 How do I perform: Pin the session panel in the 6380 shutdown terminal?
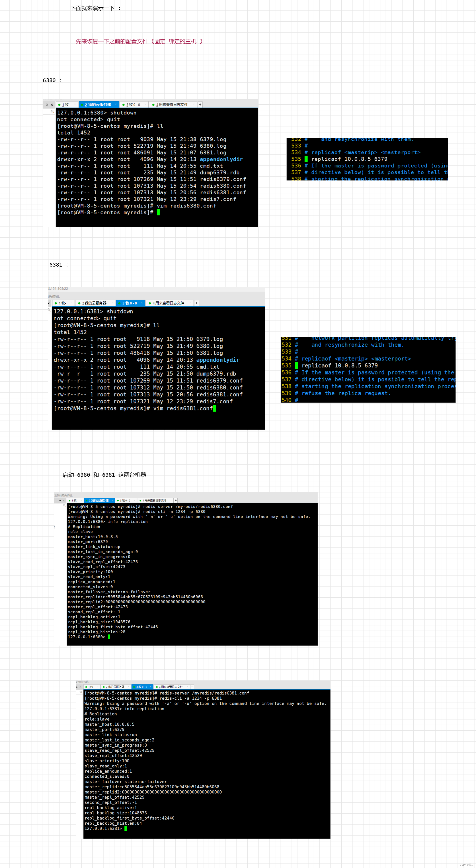pos(47,105)
